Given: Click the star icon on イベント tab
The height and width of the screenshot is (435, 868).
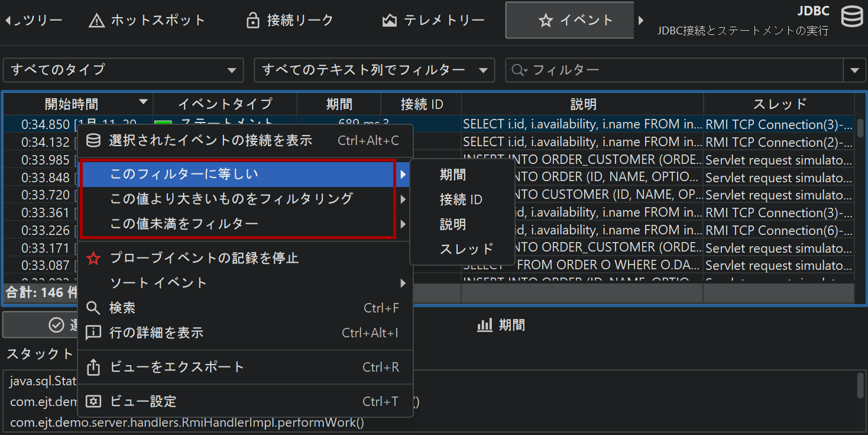Looking at the screenshot, I should pos(545,21).
